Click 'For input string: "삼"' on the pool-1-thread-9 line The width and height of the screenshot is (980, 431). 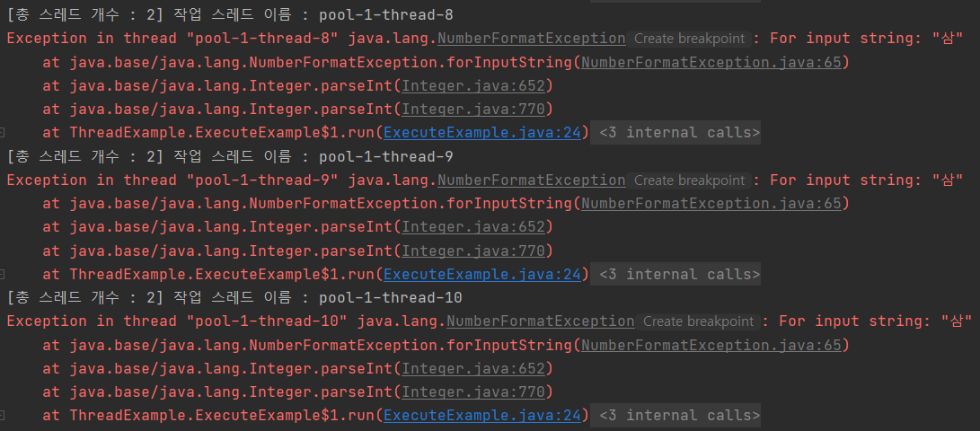pos(866,180)
